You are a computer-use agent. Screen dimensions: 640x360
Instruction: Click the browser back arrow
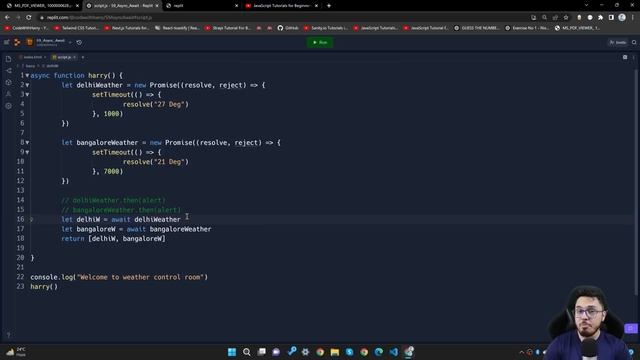pos(7,18)
